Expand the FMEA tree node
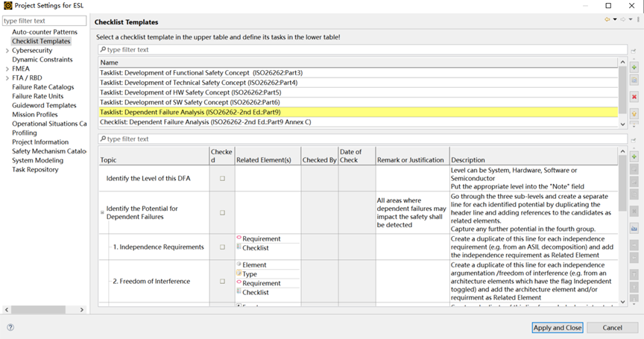The width and height of the screenshot is (644, 339). (7, 69)
